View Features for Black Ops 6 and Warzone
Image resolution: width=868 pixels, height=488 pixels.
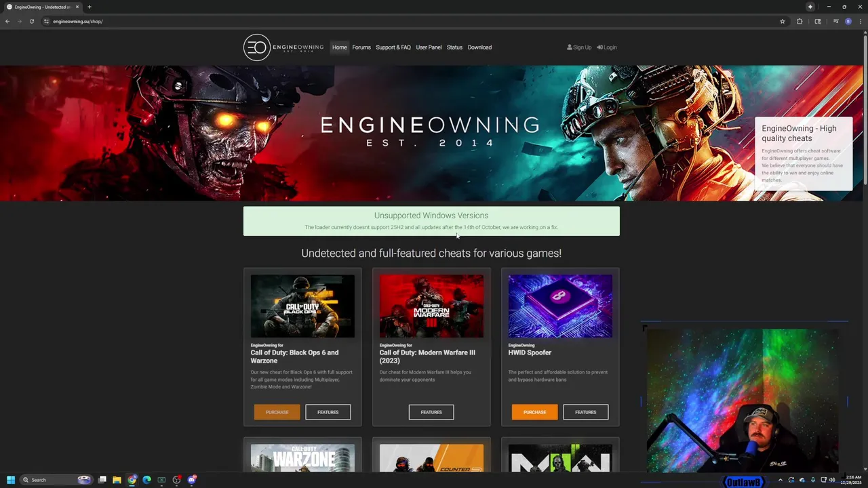[x=328, y=412]
